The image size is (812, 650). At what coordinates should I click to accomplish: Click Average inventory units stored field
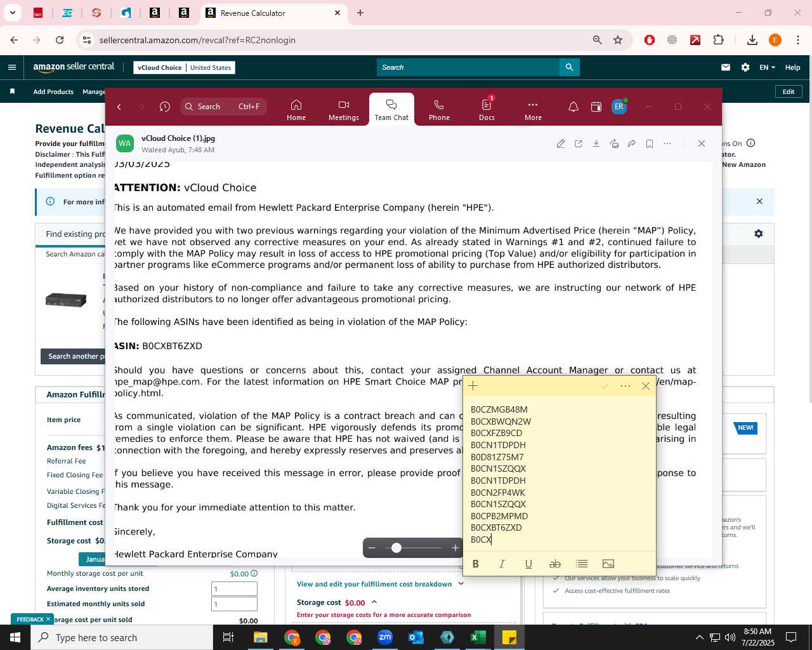point(234,588)
